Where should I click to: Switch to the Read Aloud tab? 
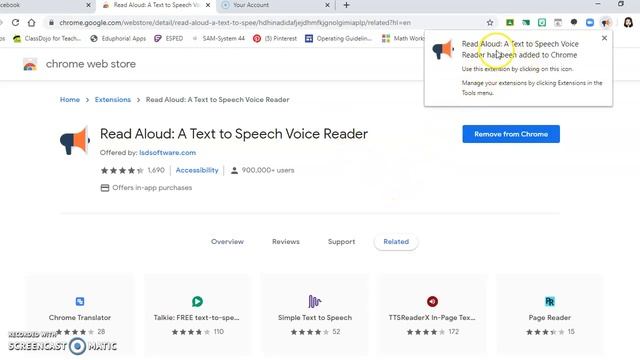coord(156,5)
